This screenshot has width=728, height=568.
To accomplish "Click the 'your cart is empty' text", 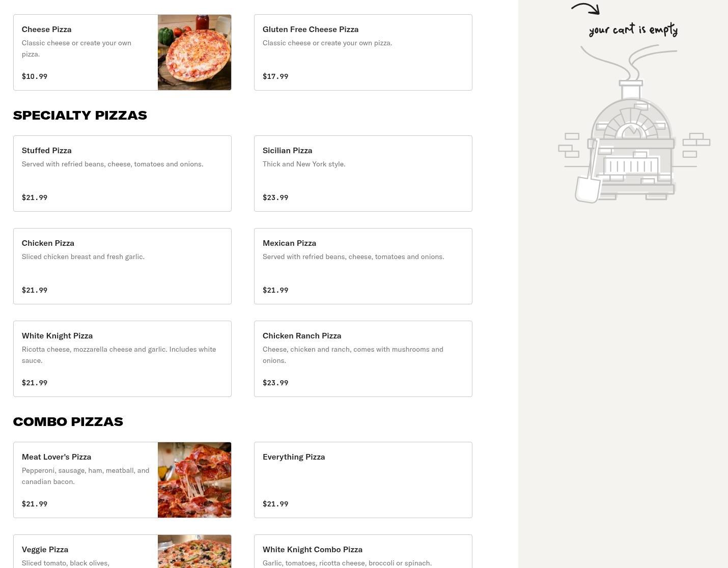I will (633, 30).
